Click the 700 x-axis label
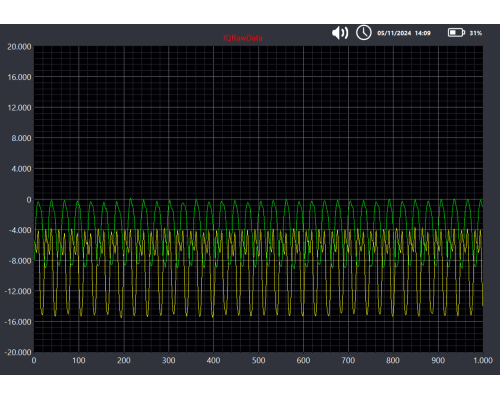The width and height of the screenshot is (500, 400). 348,360
